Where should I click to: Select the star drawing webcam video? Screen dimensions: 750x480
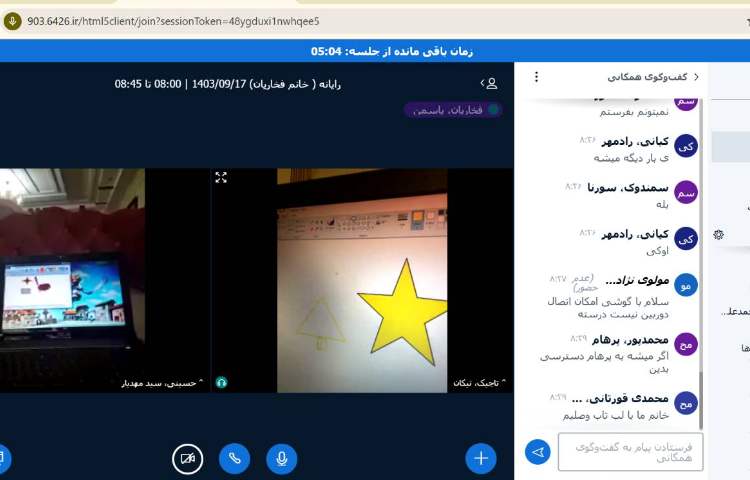362,280
